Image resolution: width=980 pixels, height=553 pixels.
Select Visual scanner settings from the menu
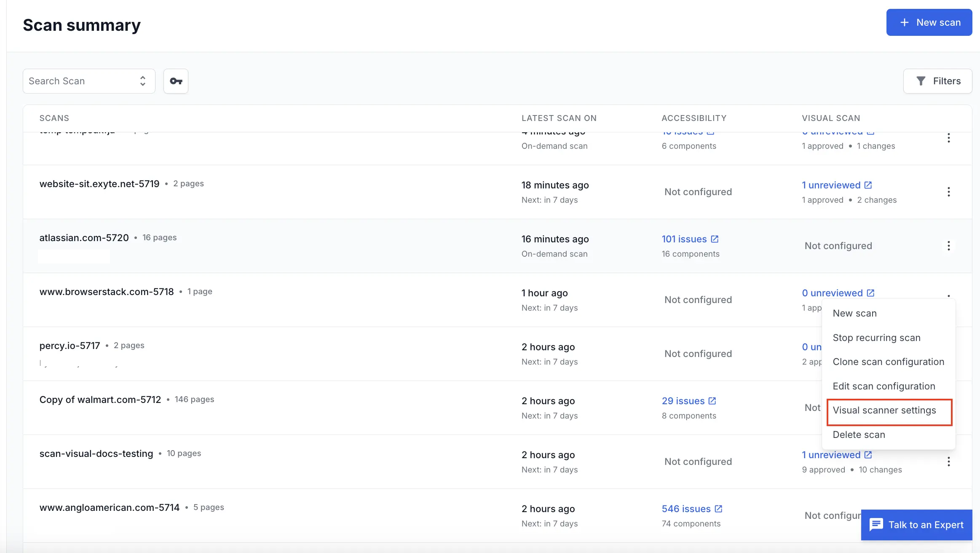click(884, 411)
